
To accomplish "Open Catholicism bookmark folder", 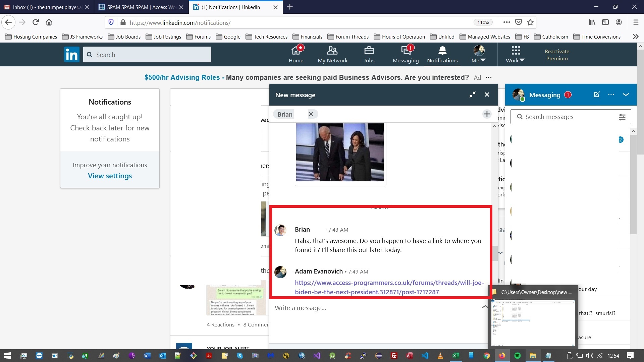I will tap(551, 37).
